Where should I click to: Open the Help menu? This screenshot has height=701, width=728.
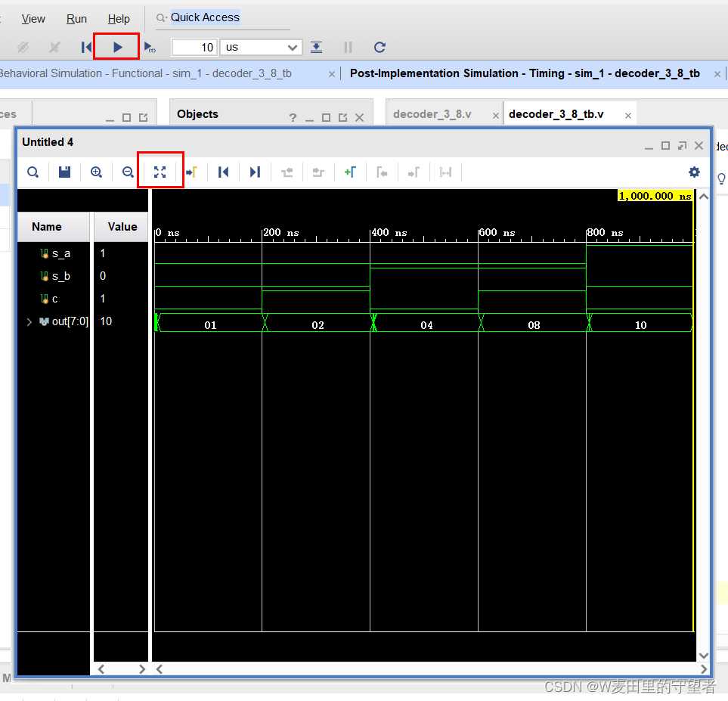(x=119, y=19)
